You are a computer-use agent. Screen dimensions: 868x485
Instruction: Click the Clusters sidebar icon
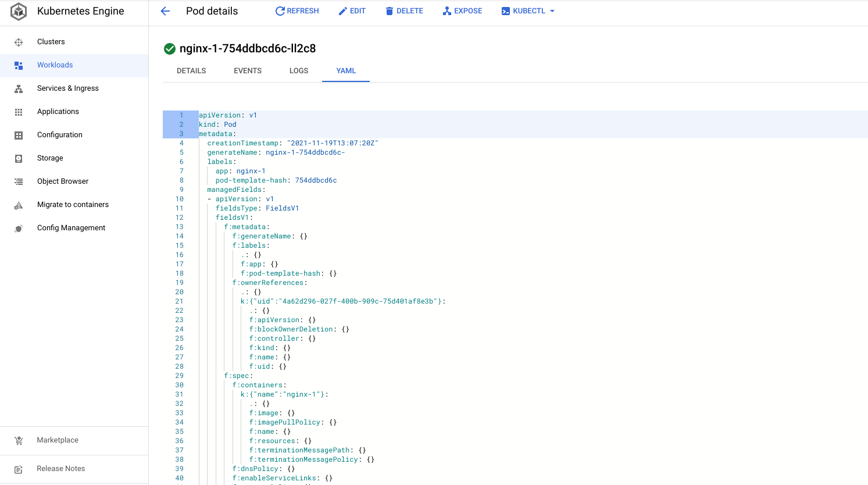(x=19, y=42)
